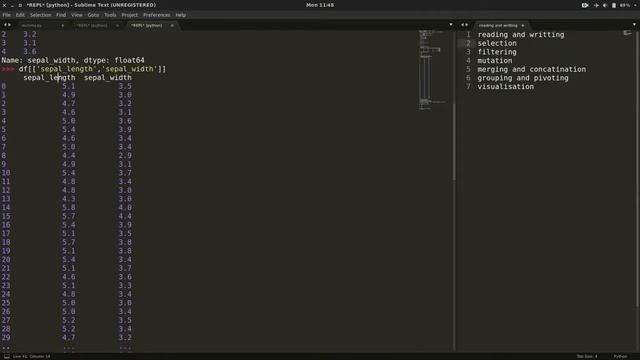This screenshot has width=640, height=360.
Task: Open left pane tab list dropdown
Action: click(451, 25)
